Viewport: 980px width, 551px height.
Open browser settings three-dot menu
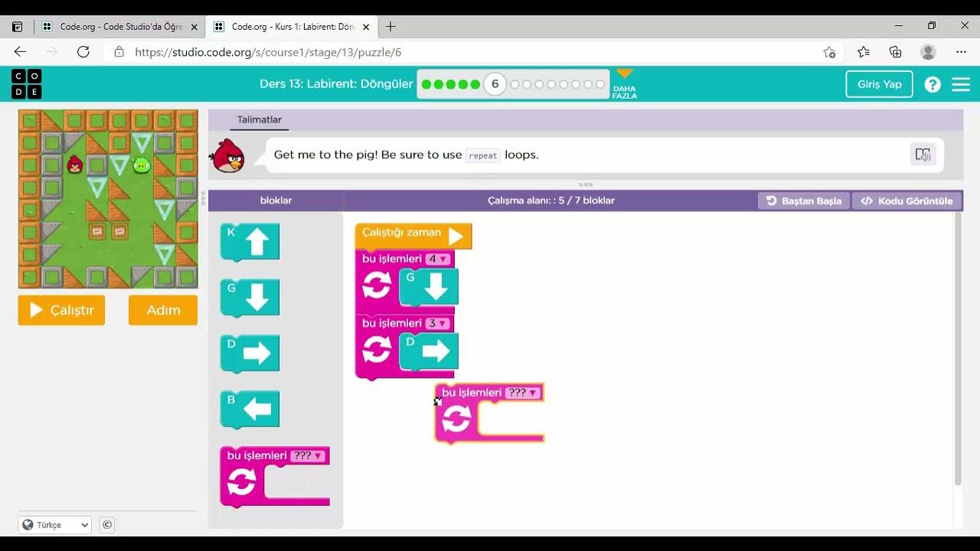[962, 52]
